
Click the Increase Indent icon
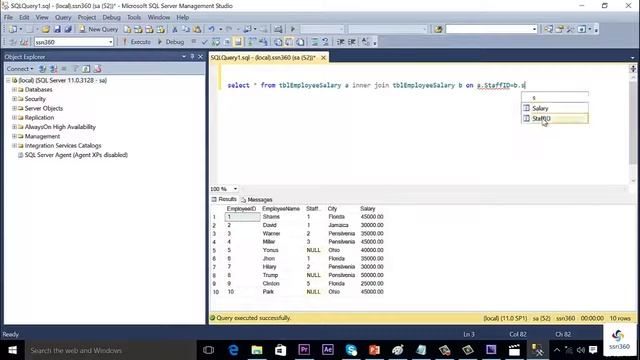coord(351,42)
